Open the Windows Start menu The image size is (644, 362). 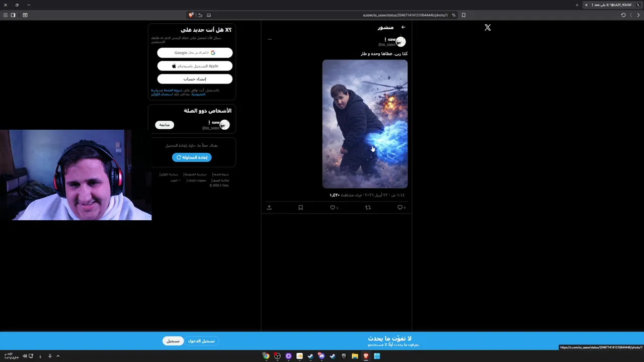coord(377,356)
